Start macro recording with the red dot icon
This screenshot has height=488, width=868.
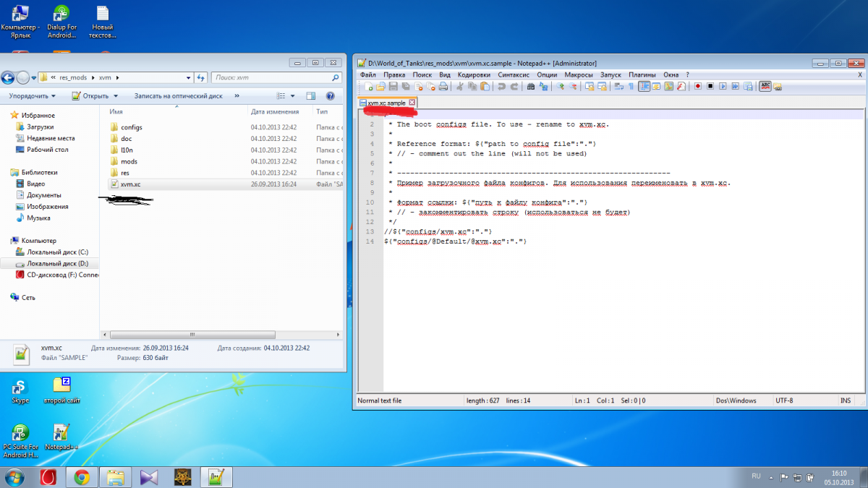(x=698, y=87)
